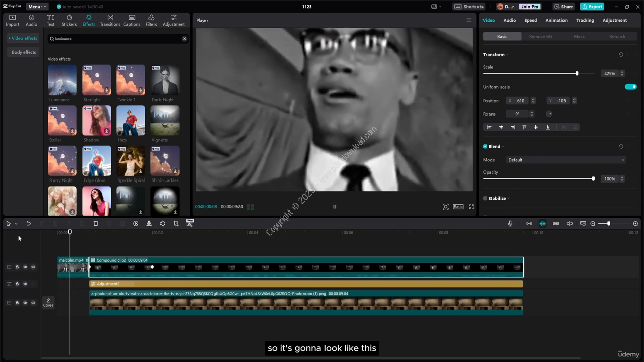Viewport: 644px width, 362px height.
Task: Expand the selection tool arrow dropdown
Action: point(16,224)
